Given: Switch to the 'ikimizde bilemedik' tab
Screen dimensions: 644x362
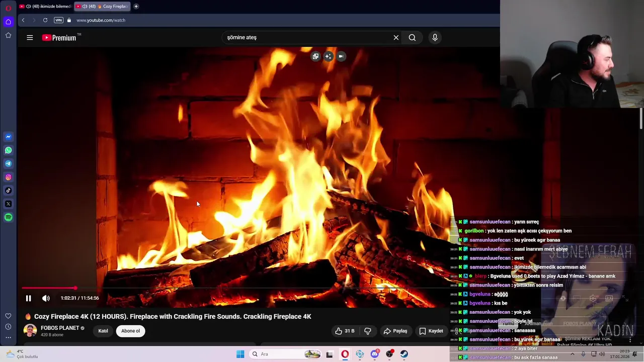Looking at the screenshot, I should (45, 7).
